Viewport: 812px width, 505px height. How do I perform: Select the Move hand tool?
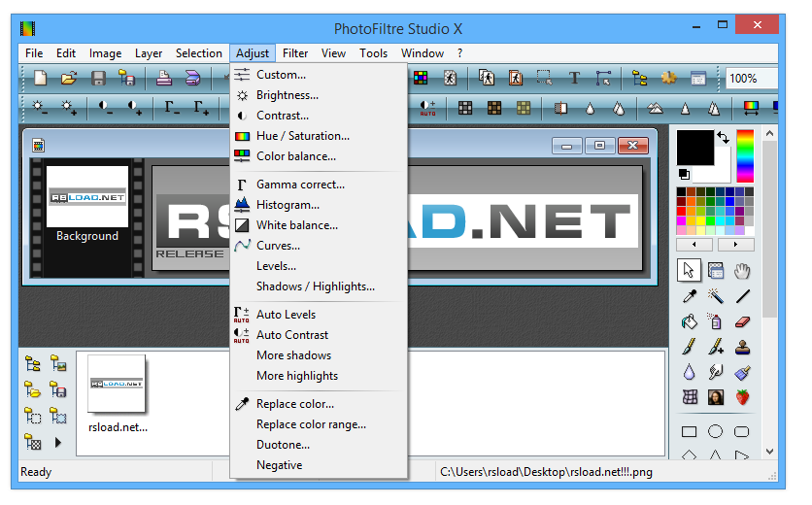(x=743, y=271)
